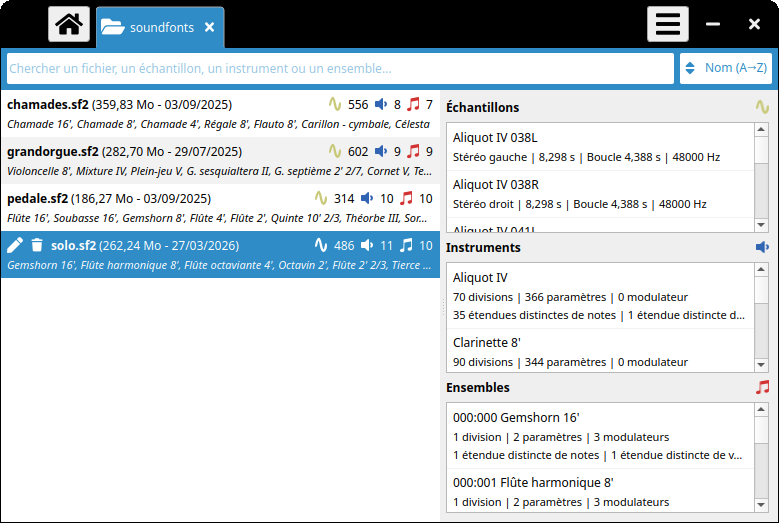779x523 pixels.
Task: Click the Échantillons wave icon in header
Action: click(762, 107)
